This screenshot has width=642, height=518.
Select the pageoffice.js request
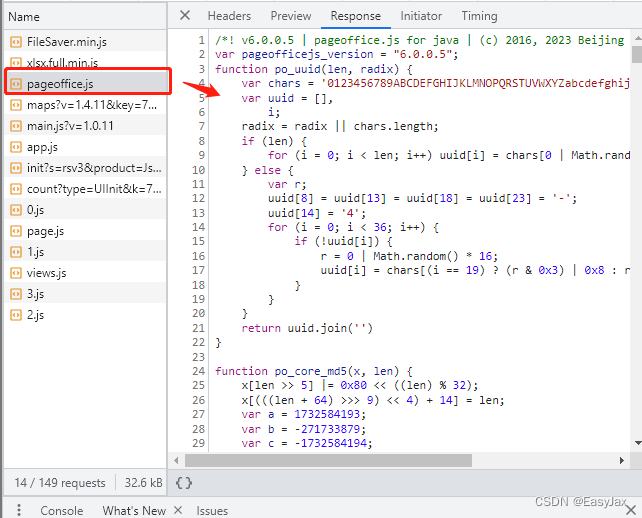(x=85, y=84)
